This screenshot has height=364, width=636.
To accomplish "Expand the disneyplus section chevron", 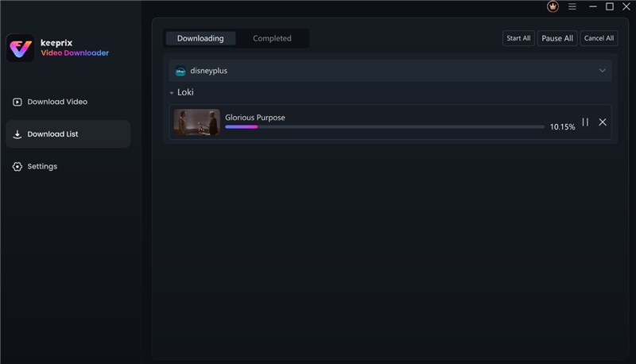I will [x=602, y=71].
